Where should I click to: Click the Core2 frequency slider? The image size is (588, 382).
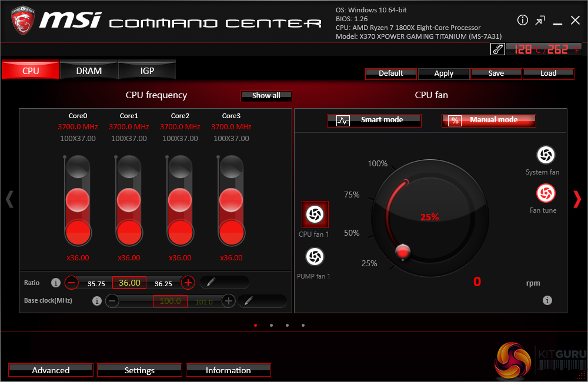click(180, 200)
